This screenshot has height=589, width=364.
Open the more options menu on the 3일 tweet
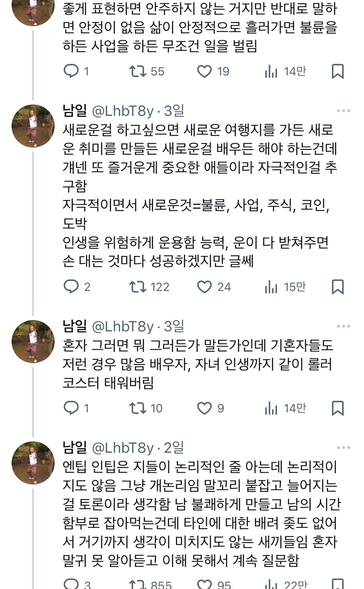click(343, 111)
